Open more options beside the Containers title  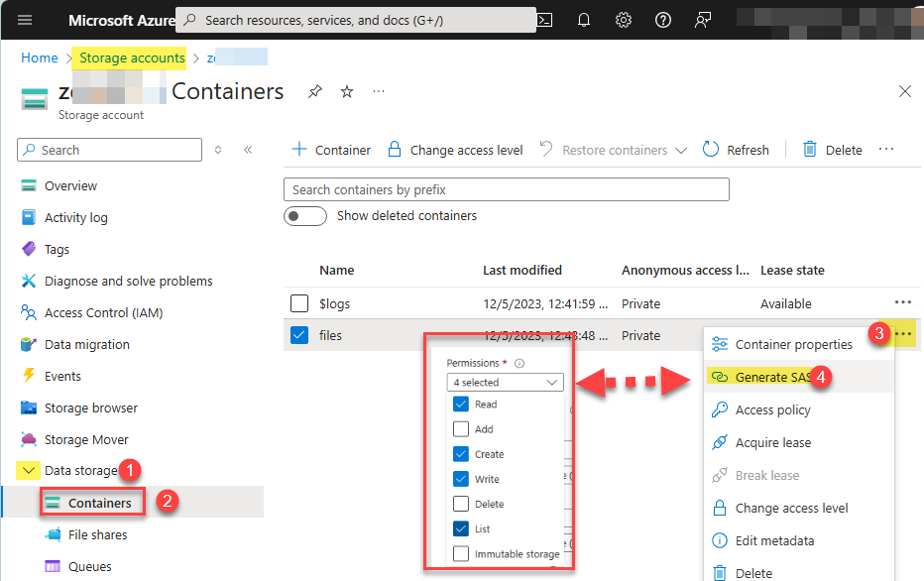pos(379,91)
